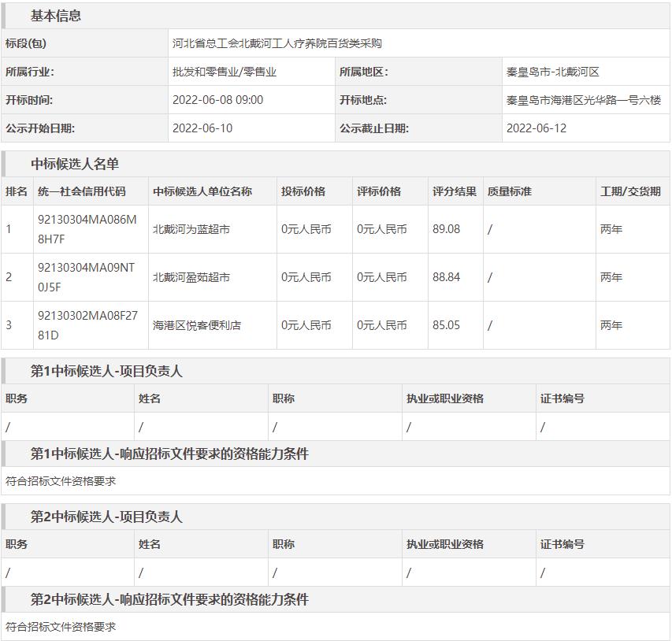The width and height of the screenshot is (672, 641).
Task: Click the 北戴河为蓝超市 candidate name
Action: (191, 229)
